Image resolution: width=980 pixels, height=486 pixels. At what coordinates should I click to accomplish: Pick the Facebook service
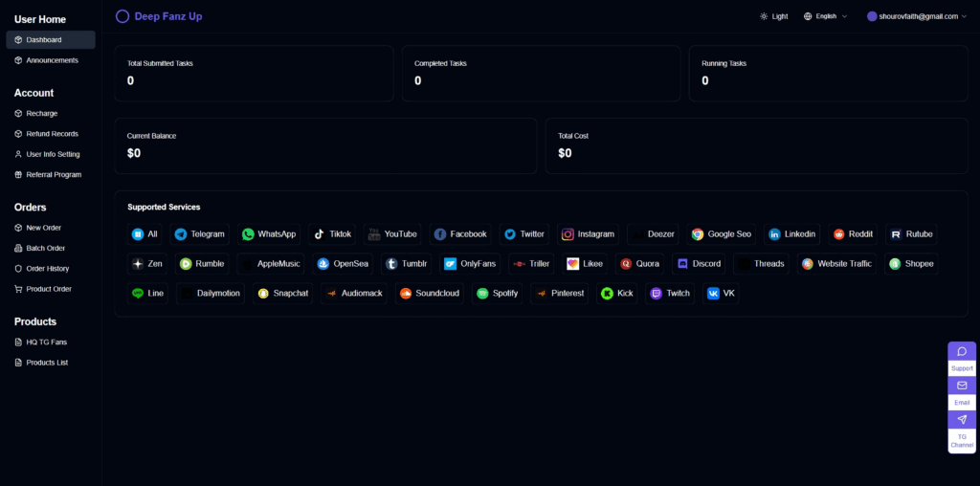[x=460, y=234]
